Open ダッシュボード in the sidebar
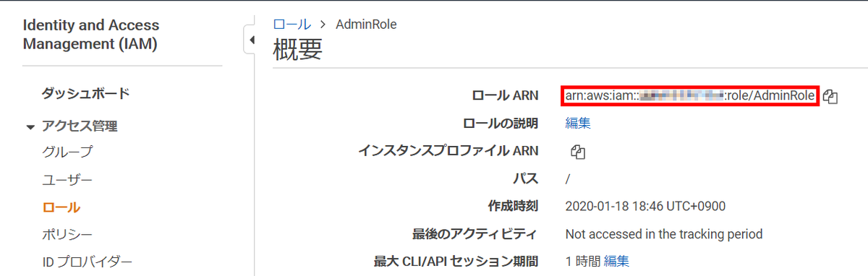The image size is (868, 276). 86,93
